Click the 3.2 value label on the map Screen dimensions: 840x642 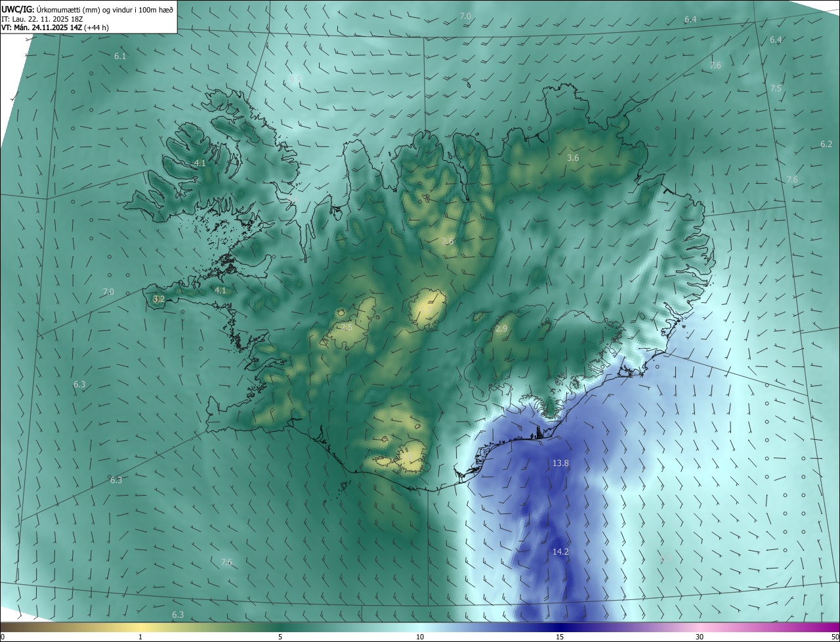point(158,299)
